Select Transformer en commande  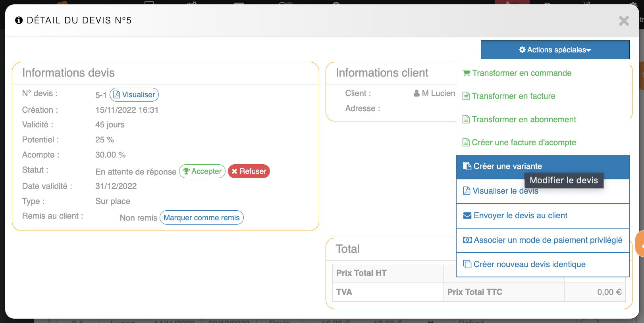(521, 73)
